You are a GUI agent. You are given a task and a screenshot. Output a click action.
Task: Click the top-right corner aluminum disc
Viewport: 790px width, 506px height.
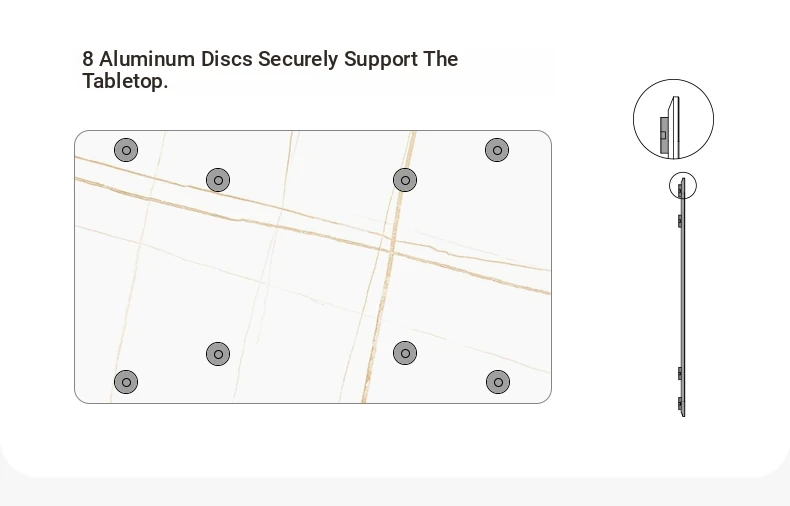coord(497,150)
